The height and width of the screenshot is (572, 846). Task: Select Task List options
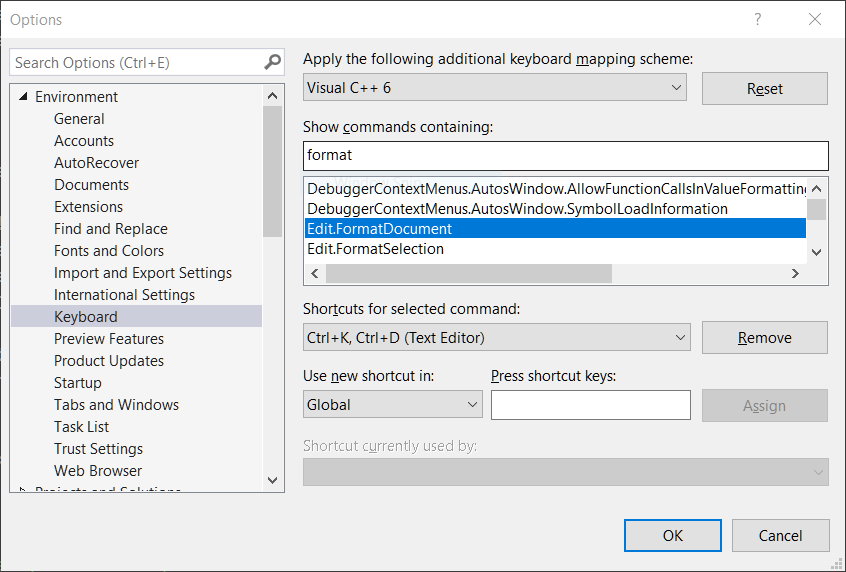coord(81,427)
